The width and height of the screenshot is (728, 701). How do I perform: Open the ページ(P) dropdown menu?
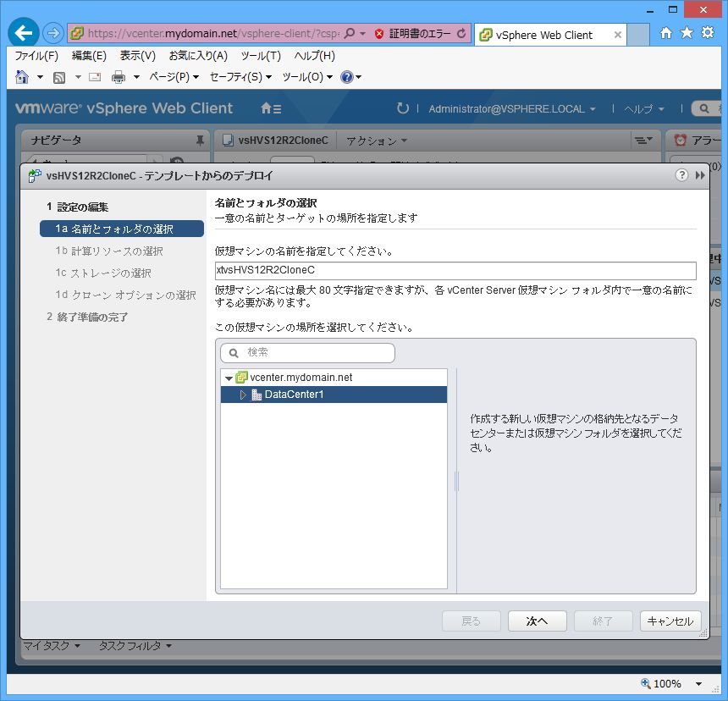[x=174, y=77]
